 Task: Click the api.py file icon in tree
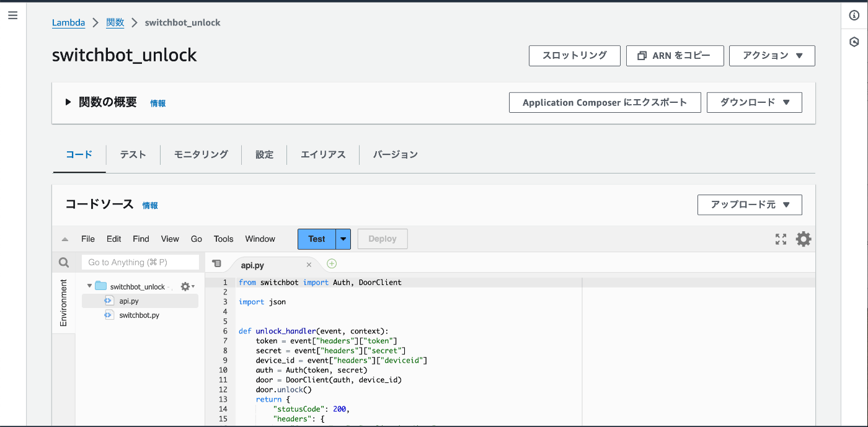(x=108, y=301)
